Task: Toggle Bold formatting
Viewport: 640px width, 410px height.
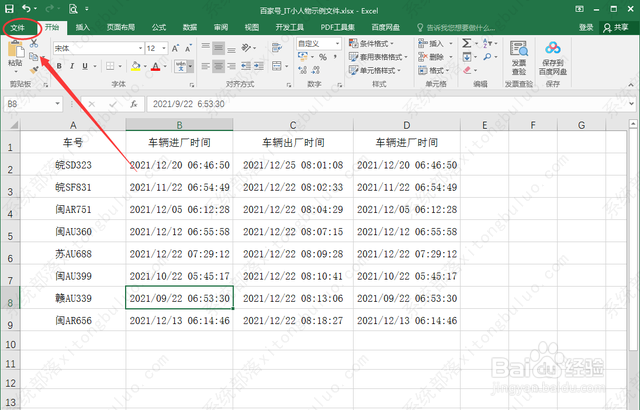Action: coord(59,66)
